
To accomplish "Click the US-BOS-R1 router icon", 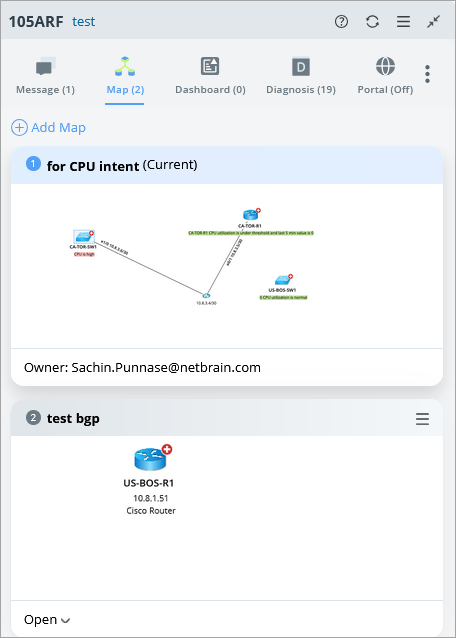I will point(153,457).
